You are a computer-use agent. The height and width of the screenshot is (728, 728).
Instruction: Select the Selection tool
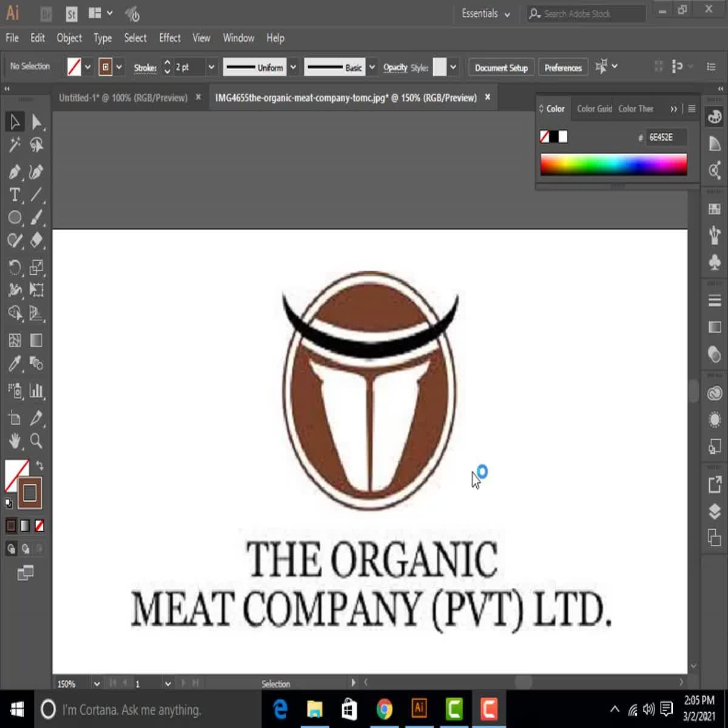[x=15, y=121]
